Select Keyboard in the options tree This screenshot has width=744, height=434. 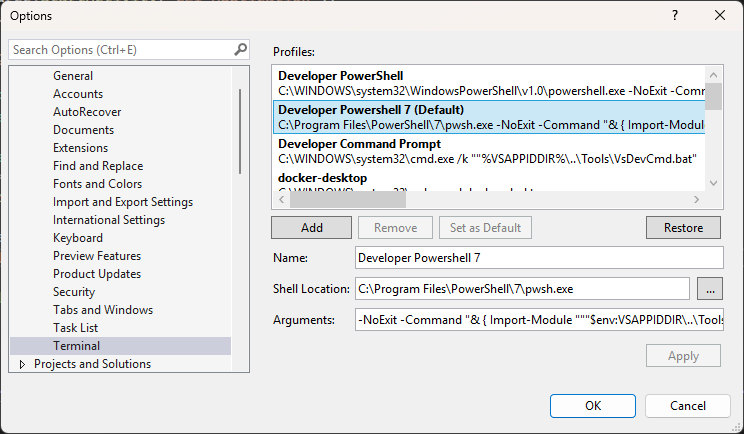click(78, 238)
